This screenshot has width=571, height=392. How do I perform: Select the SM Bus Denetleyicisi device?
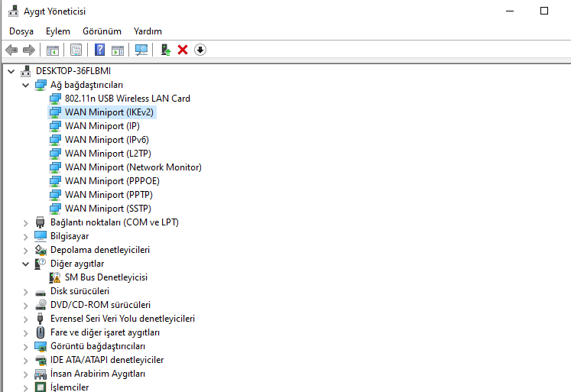pyautogui.click(x=106, y=277)
